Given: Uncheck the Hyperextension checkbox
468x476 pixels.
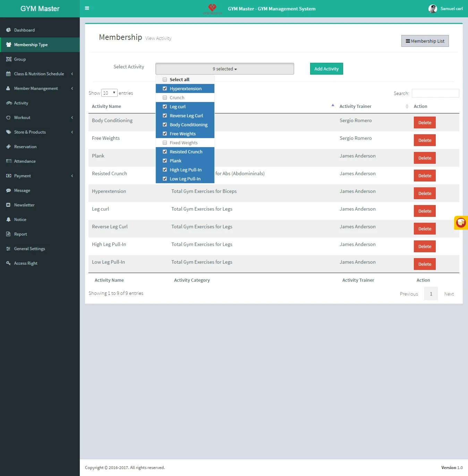Looking at the screenshot, I should pyautogui.click(x=165, y=88).
